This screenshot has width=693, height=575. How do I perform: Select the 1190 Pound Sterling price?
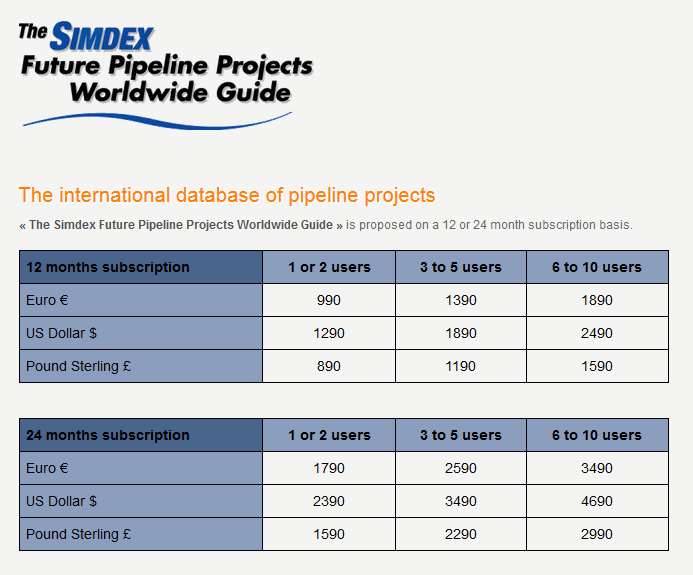tap(460, 366)
